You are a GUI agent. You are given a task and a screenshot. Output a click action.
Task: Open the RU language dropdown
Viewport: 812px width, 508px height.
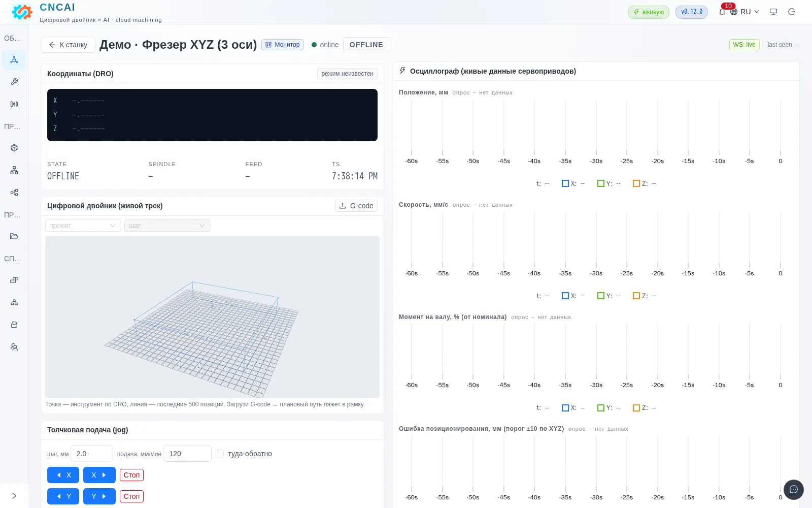pyautogui.click(x=745, y=12)
